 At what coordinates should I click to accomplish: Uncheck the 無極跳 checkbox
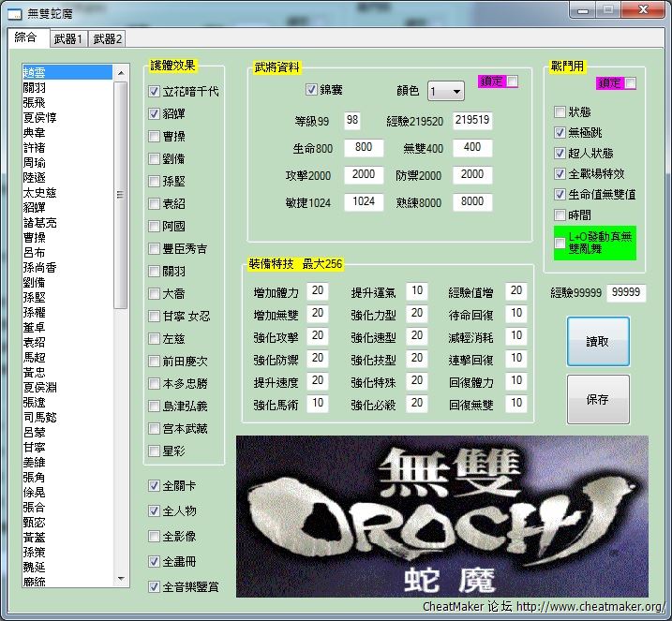[560, 132]
